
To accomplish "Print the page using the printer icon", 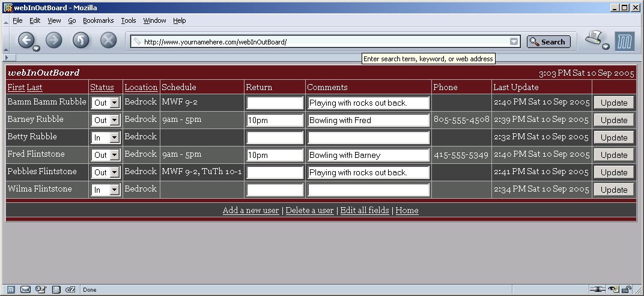I will pyautogui.click(x=594, y=38).
